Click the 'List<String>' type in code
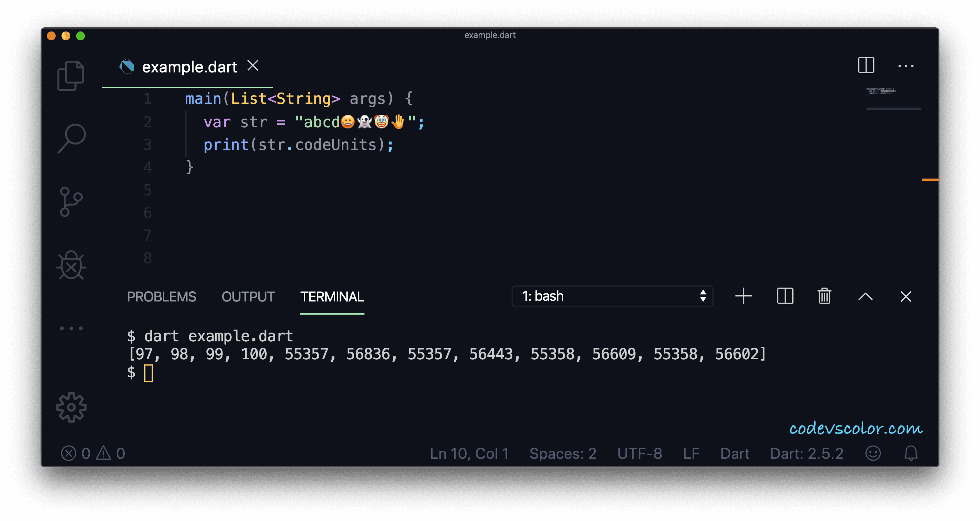The width and height of the screenshot is (980, 521). 285,99
